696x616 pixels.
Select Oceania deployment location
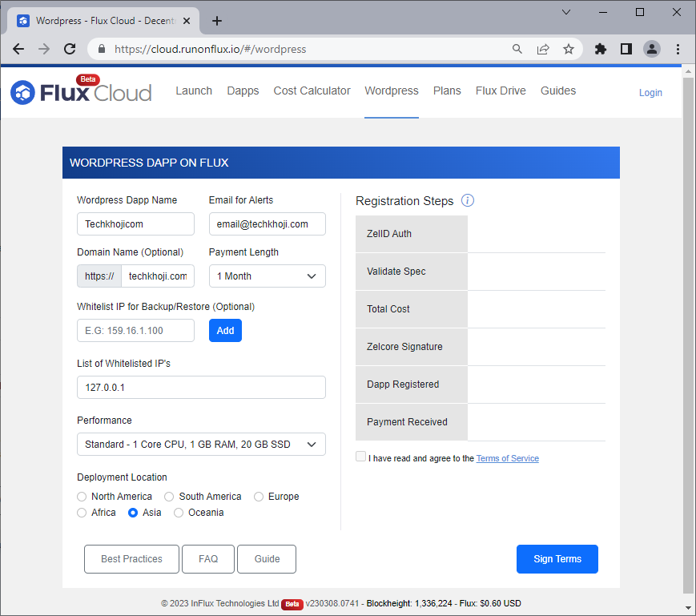tap(179, 513)
